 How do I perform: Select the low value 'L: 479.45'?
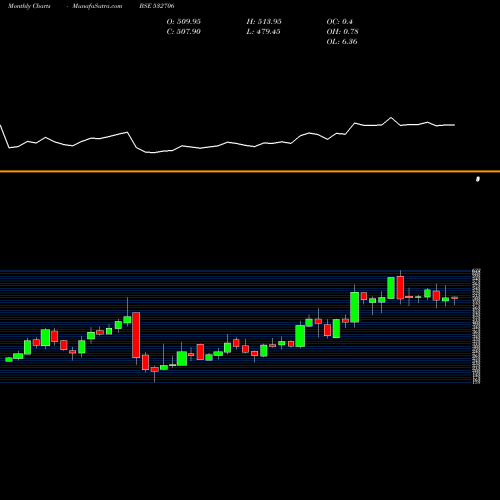click(263, 31)
